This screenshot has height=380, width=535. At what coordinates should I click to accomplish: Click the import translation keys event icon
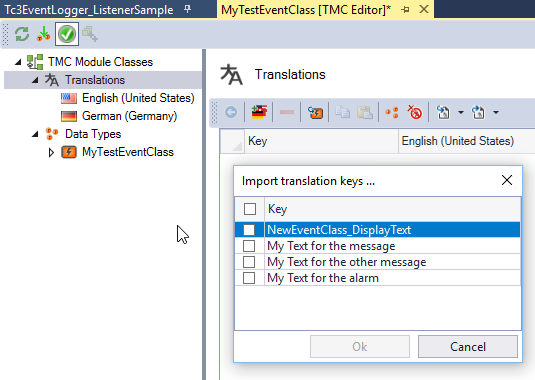click(315, 112)
